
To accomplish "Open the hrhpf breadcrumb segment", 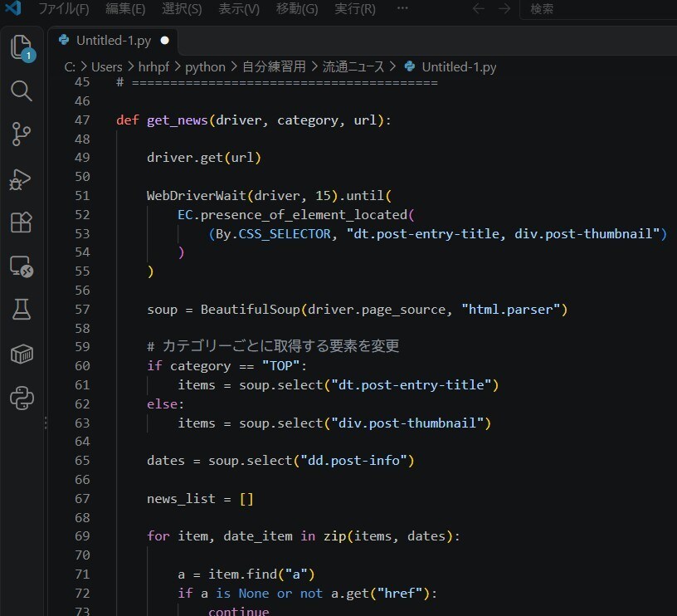I will coord(153,67).
